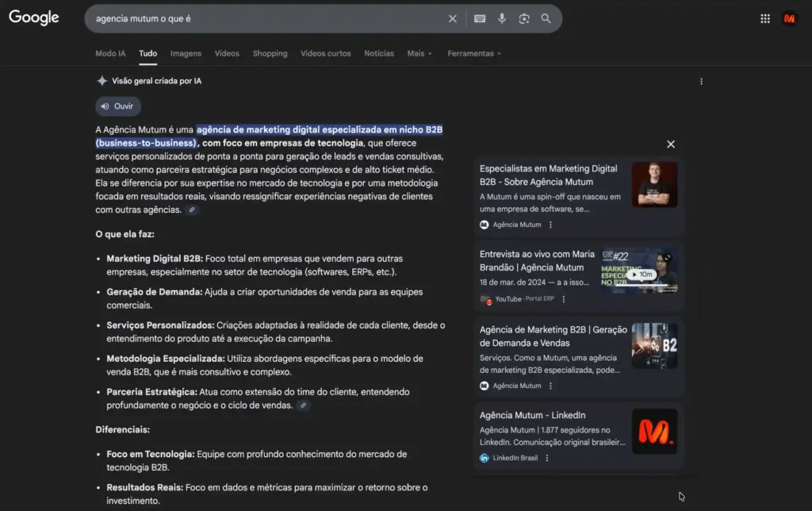Open the on-screen keyboard icon in search bar
812x511 pixels.
pyautogui.click(x=480, y=18)
